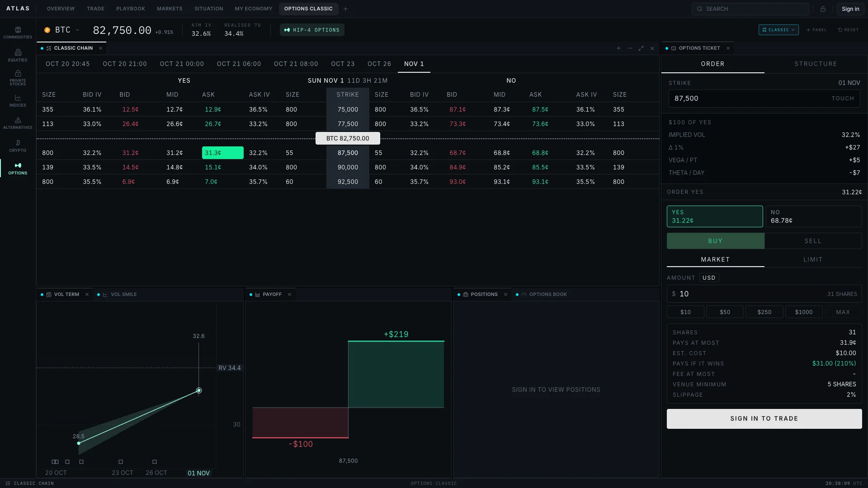This screenshot has height=488, width=868.
Task: Open Equities in the sidebar
Action: tap(18, 56)
